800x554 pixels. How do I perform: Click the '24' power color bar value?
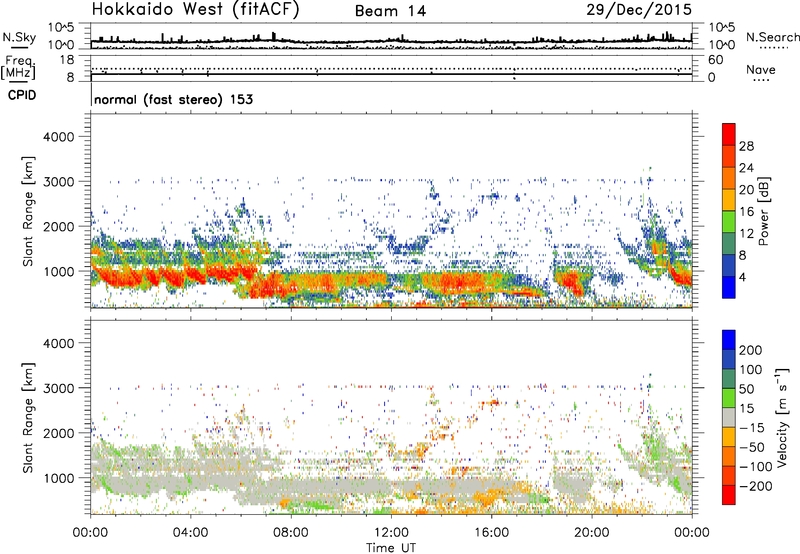(x=746, y=168)
